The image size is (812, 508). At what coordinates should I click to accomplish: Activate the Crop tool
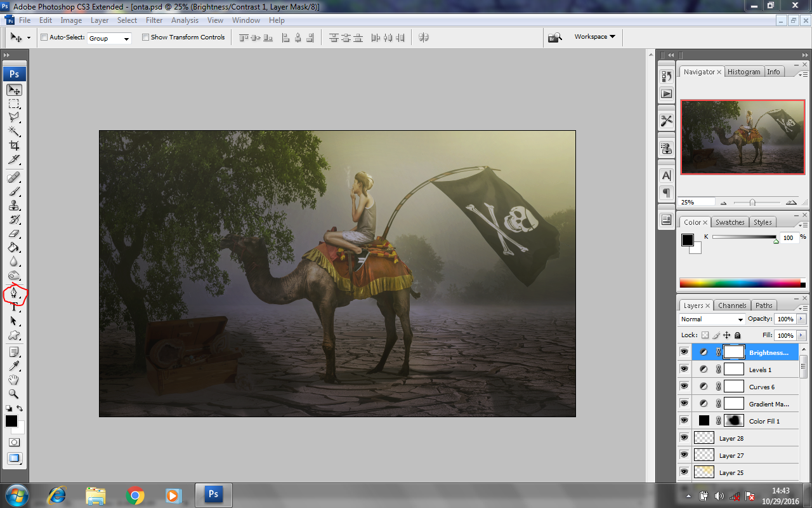[14, 145]
